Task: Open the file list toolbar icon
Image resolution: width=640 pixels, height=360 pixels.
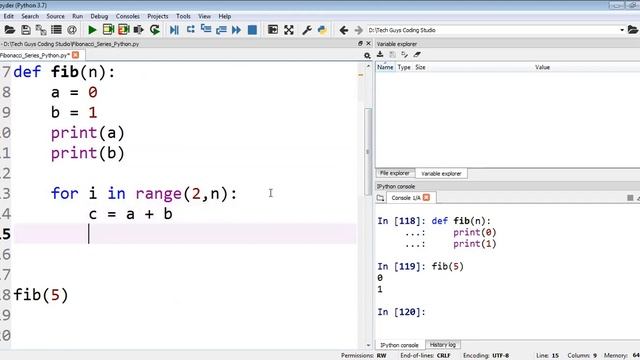Action: 56,30
